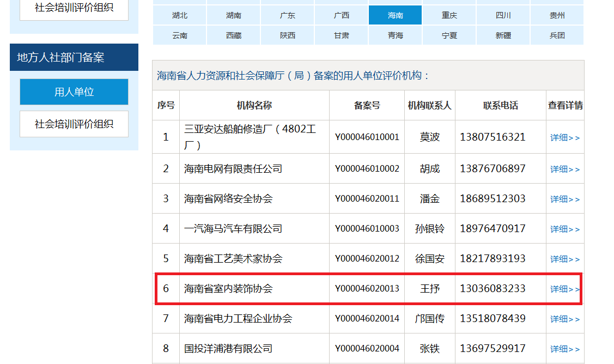
Task: Click organization name 三亚安达船舶修造厂（4802工厂）
Action: click(250, 137)
